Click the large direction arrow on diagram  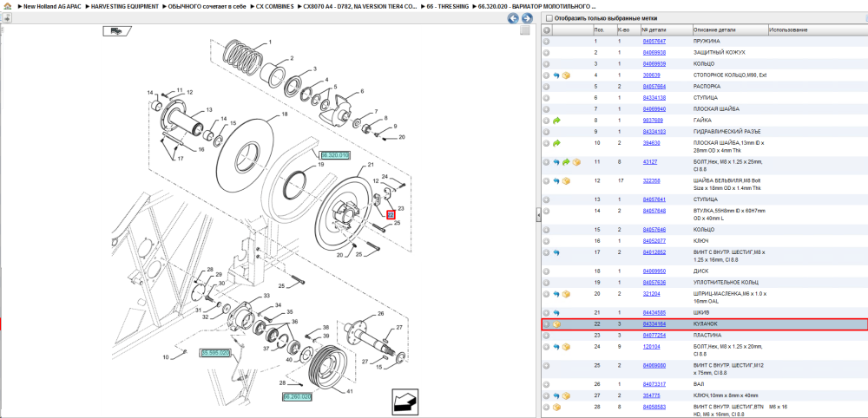405,402
